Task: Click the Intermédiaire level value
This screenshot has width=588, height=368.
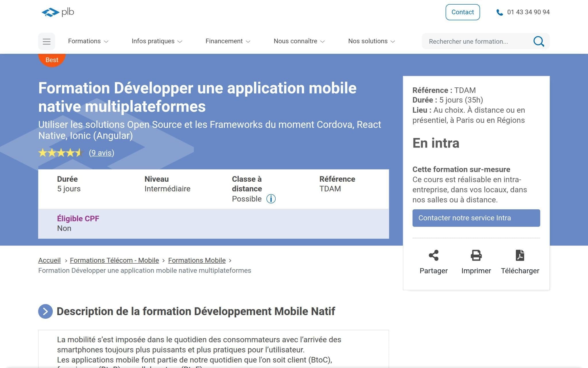Action: pyautogui.click(x=167, y=189)
